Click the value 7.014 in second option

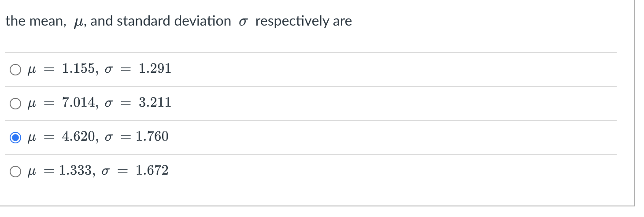point(78,103)
